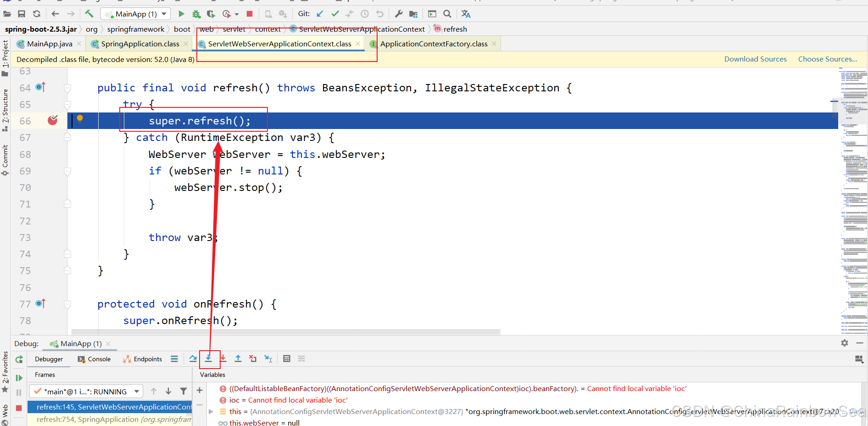868x426 pixels.
Task: Click the Download Sources link
Action: (755, 59)
